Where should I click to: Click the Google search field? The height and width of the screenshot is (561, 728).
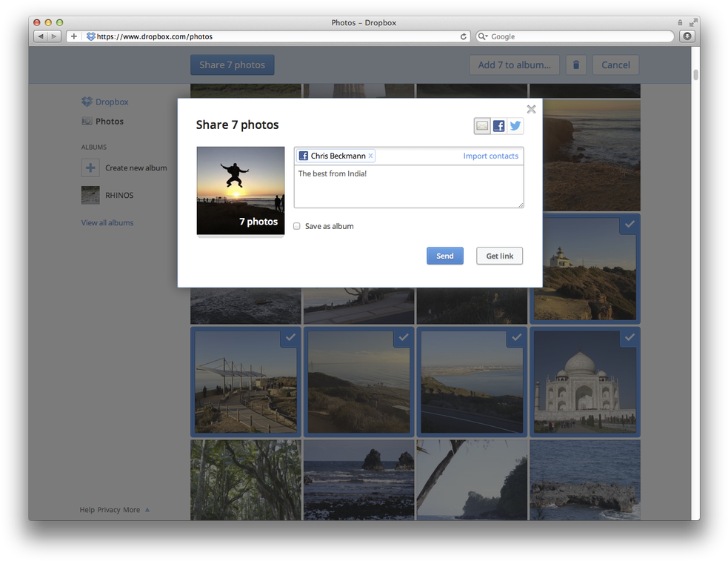575,36
